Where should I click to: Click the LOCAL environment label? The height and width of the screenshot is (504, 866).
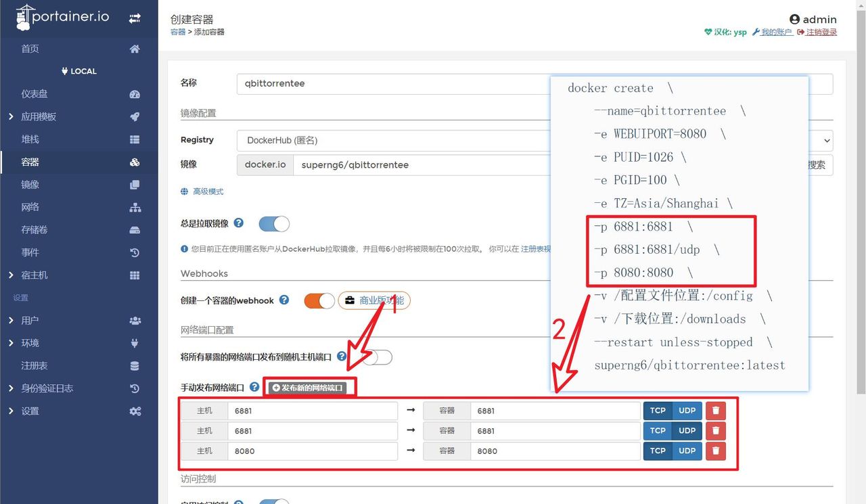pyautogui.click(x=79, y=71)
